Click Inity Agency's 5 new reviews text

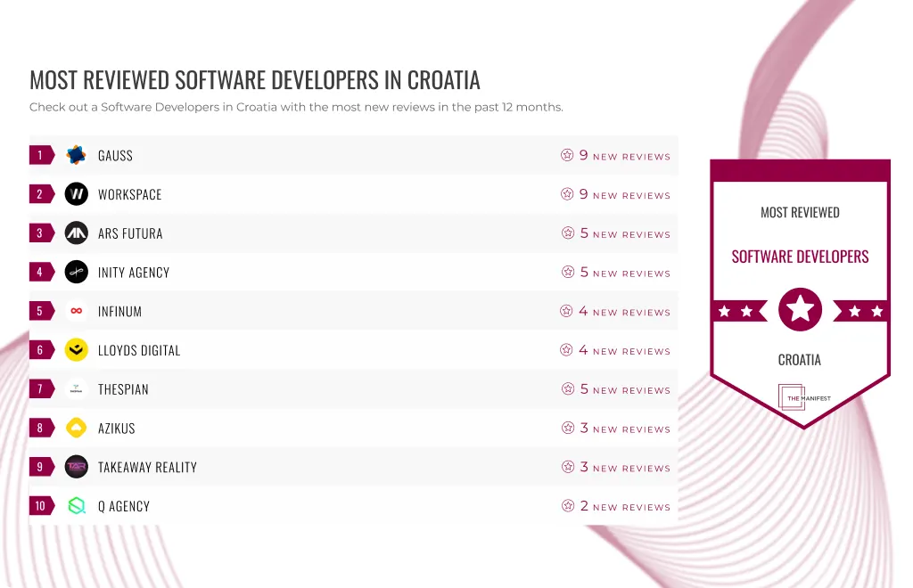[x=625, y=273]
